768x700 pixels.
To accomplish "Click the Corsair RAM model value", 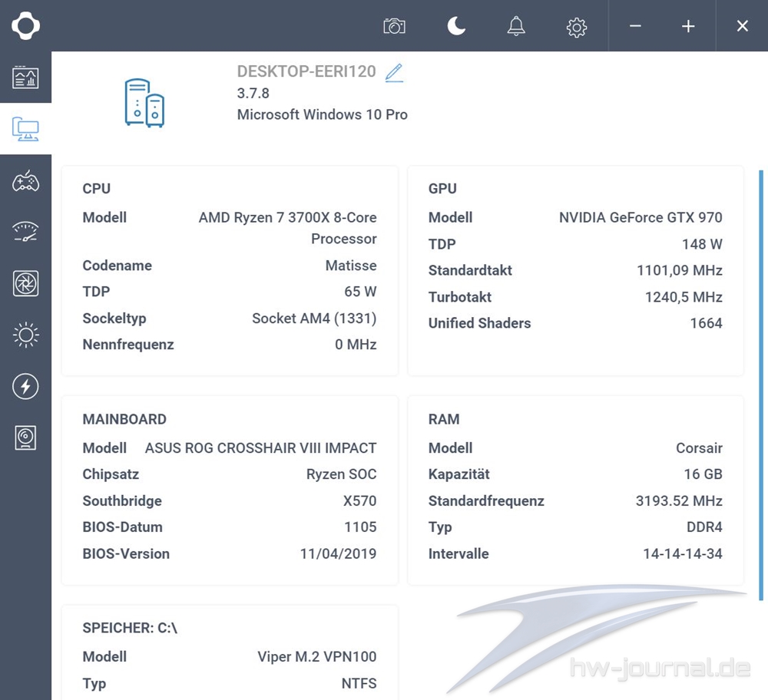I will (700, 448).
